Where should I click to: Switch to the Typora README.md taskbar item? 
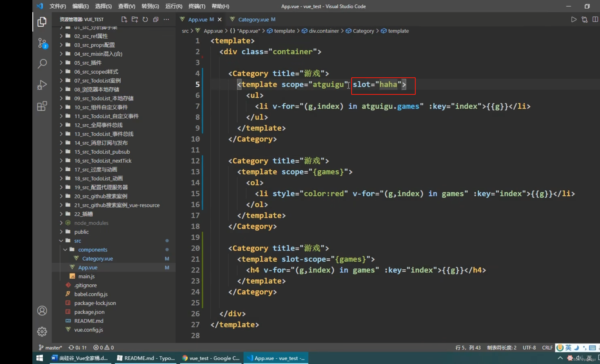146,358
